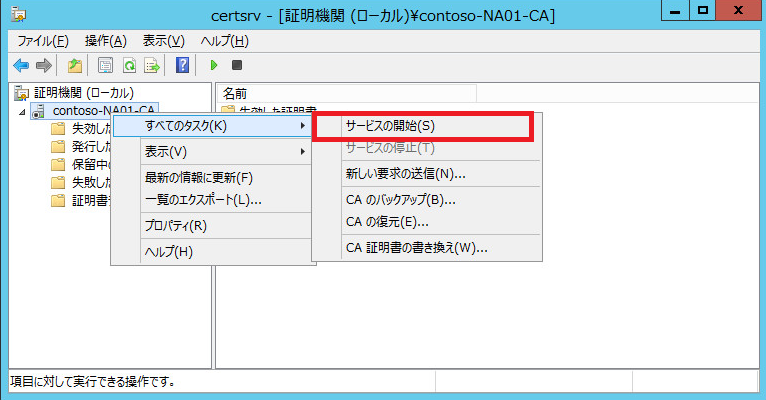Viewport: 766px width, 400px height.
Task: Click the forward arrow toolbar icon
Action: (43, 65)
